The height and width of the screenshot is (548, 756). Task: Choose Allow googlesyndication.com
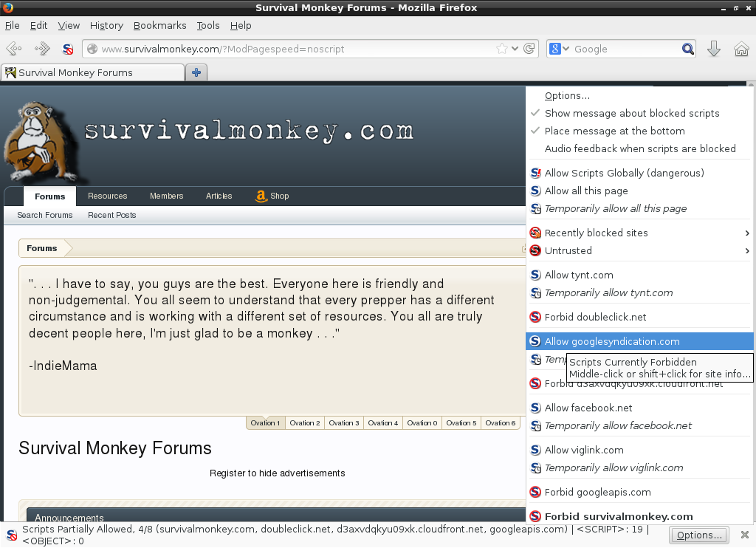click(639, 341)
